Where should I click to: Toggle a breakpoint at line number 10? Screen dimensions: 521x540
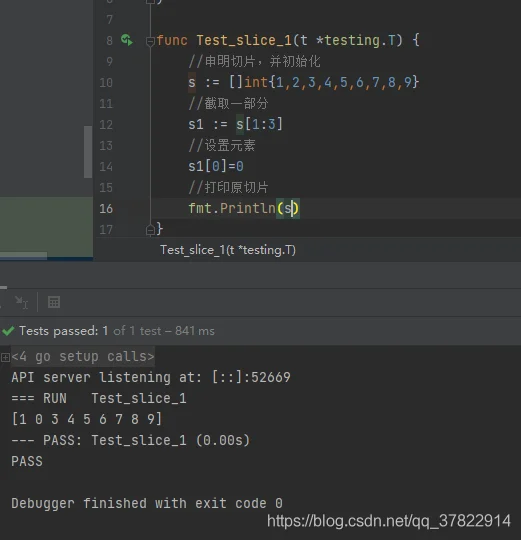click(x=106, y=83)
